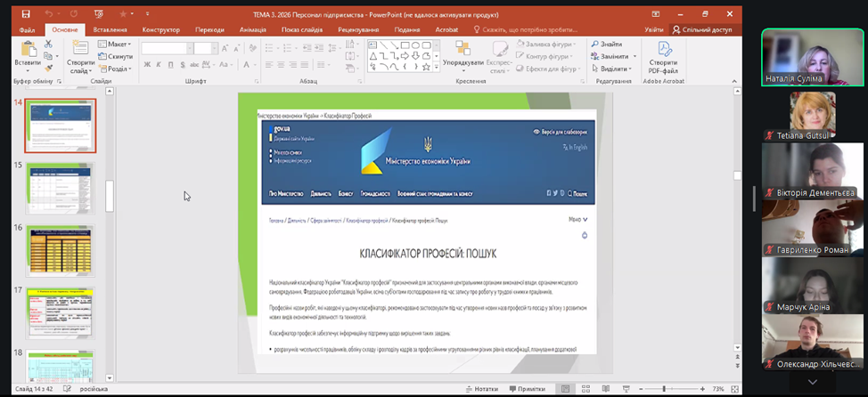The image size is (868, 397).
Task: Click zoom out minus button
Action: tap(641, 389)
